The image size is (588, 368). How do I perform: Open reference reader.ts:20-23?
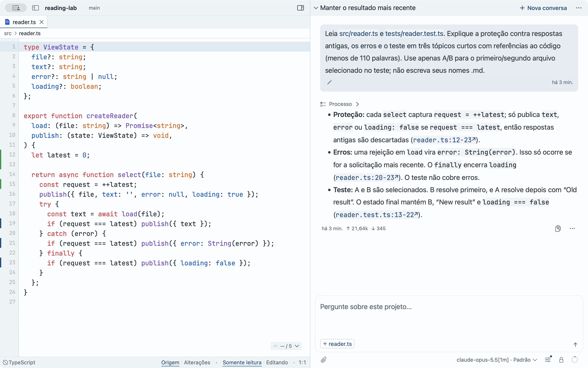point(367,178)
